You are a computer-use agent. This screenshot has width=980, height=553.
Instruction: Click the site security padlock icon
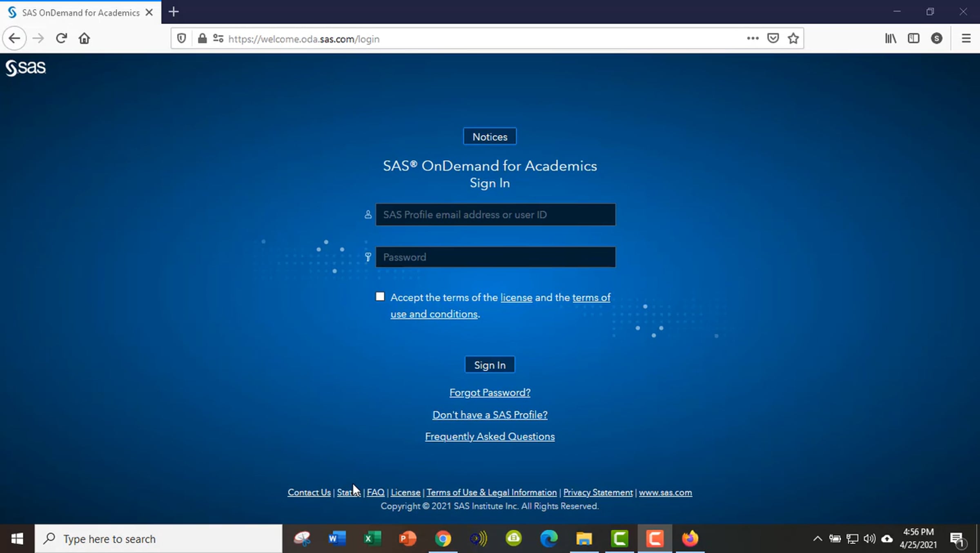pos(202,38)
